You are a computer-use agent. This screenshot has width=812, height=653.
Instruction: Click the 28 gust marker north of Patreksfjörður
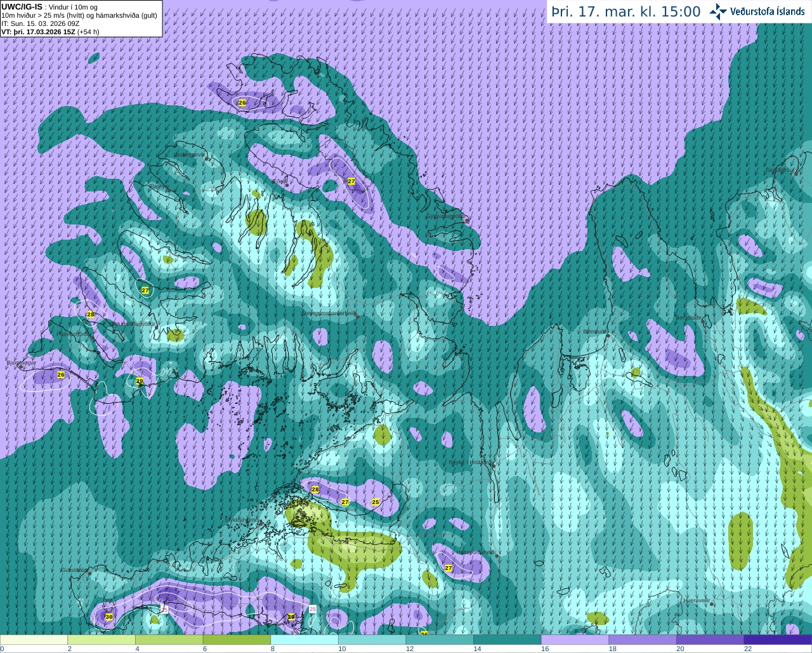91,314
